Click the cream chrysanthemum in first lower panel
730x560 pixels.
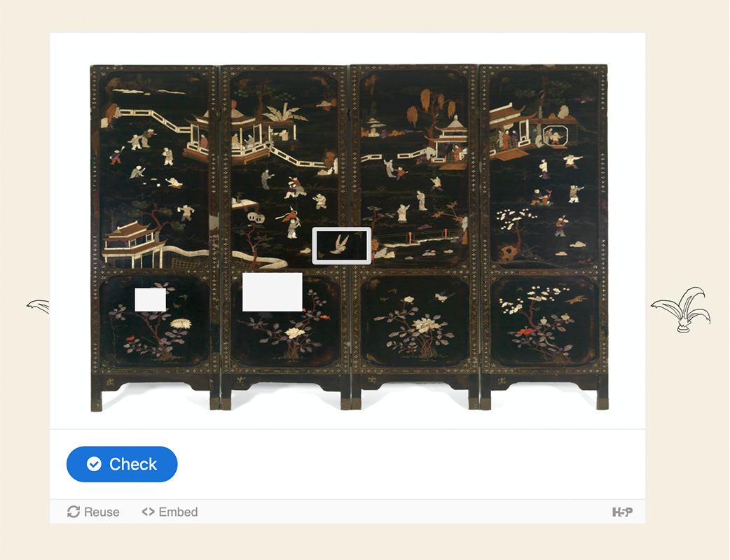click(181, 323)
